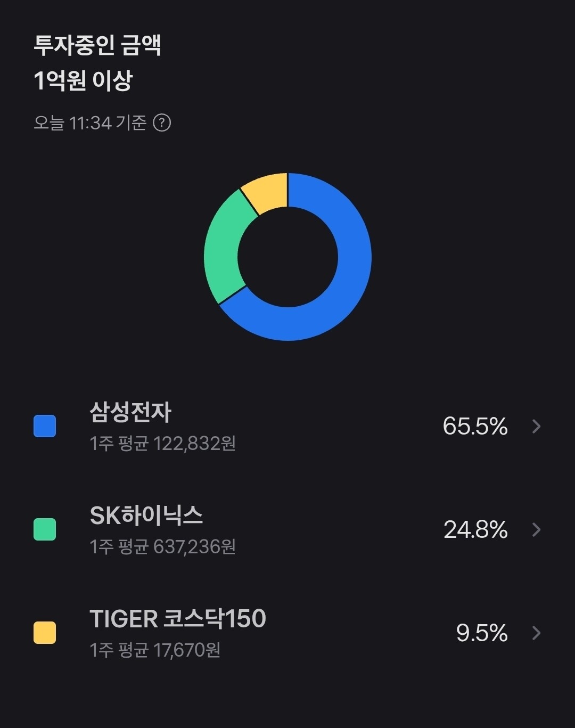The height and width of the screenshot is (728, 575).
Task: Open TIGER 코스닥150 chevron arrow
Action: coord(537,633)
